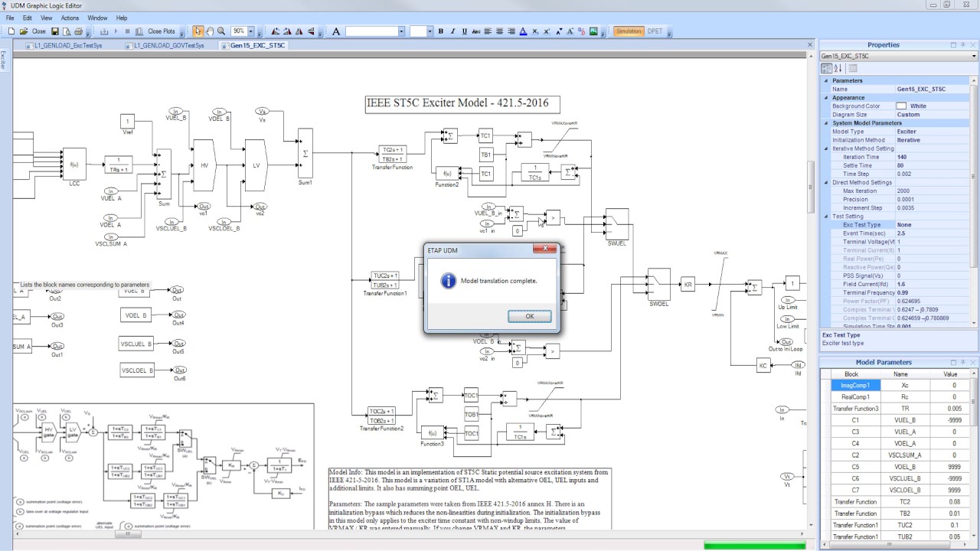The height and width of the screenshot is (551, 980).
Task: Open print preview icon in toolbar
Action: [67, 31]
